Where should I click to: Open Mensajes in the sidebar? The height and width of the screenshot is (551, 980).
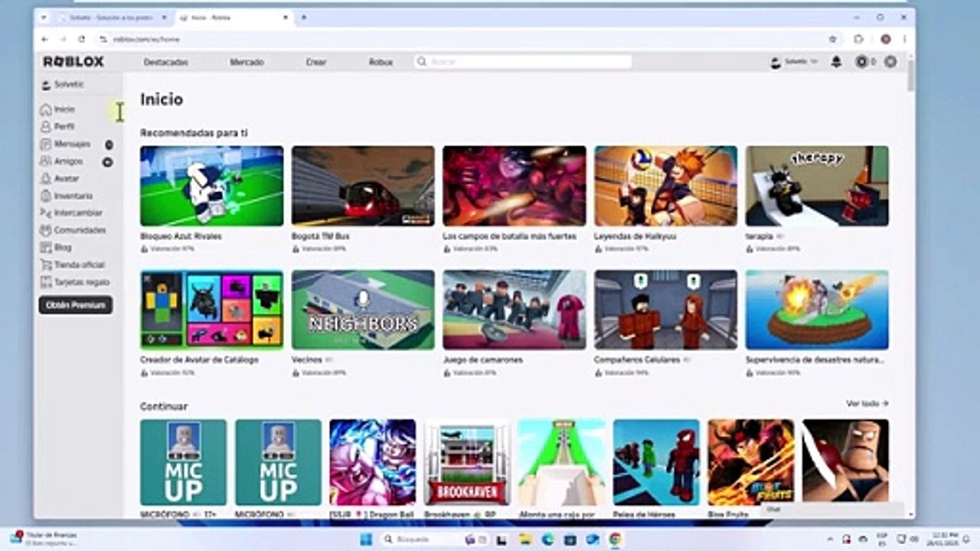pyautogui.click(x=71, y=144)
